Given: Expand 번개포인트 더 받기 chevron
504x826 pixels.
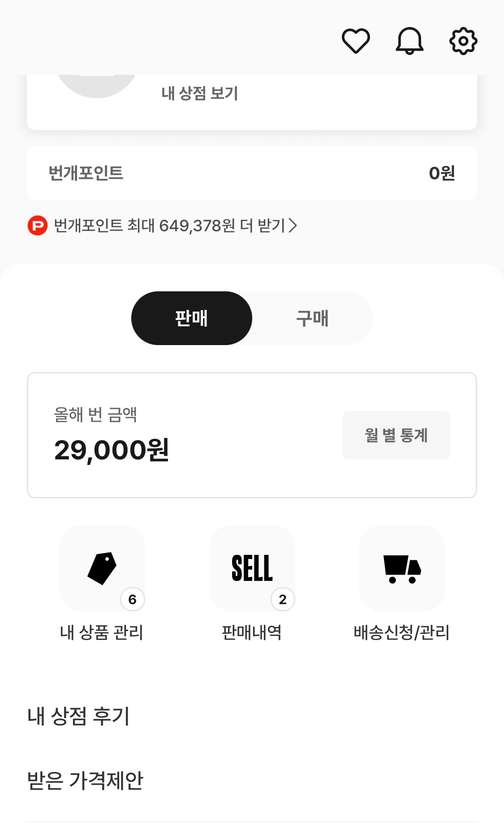Looking at the screenshot, I should tap(293, 225).
